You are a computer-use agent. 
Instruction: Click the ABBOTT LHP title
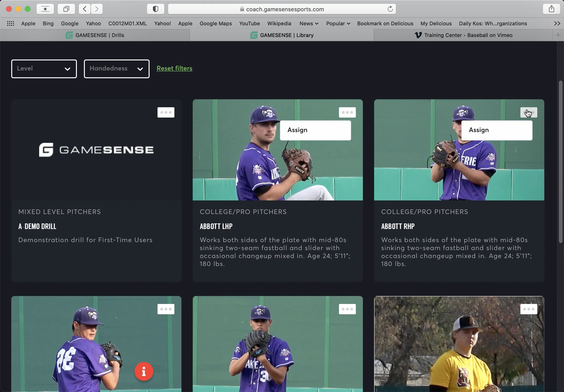click(x=216, y=226)
